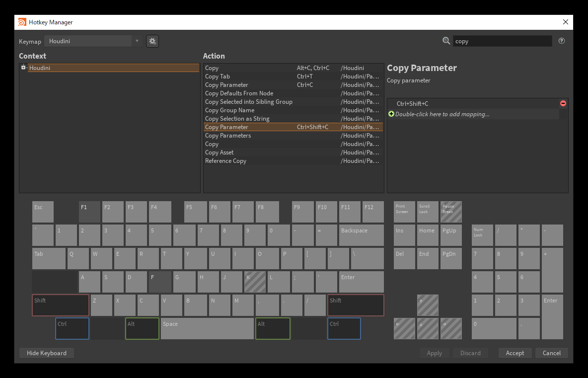588x378 pixels.
Task: Click the Num Lock key
Action: click(x=482, y=235)
